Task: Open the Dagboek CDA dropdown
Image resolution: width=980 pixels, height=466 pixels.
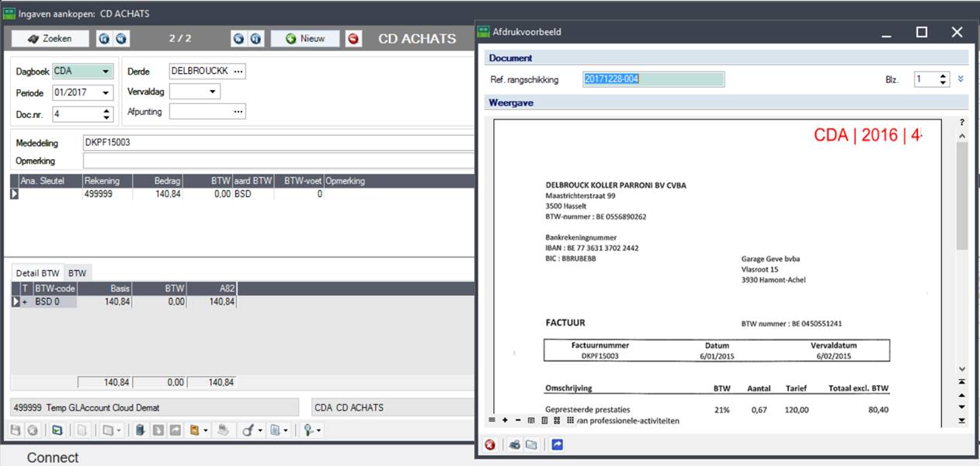Action: point(106,71)
